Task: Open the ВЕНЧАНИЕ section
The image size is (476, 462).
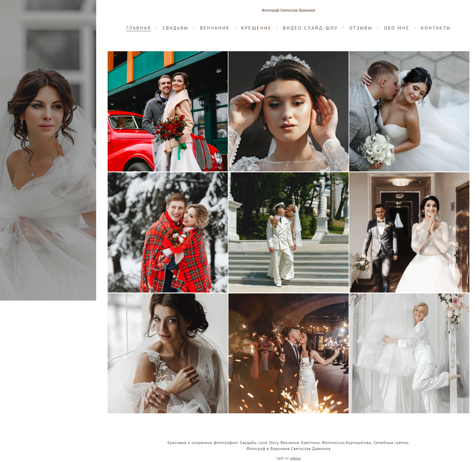Action: [215, 28]
